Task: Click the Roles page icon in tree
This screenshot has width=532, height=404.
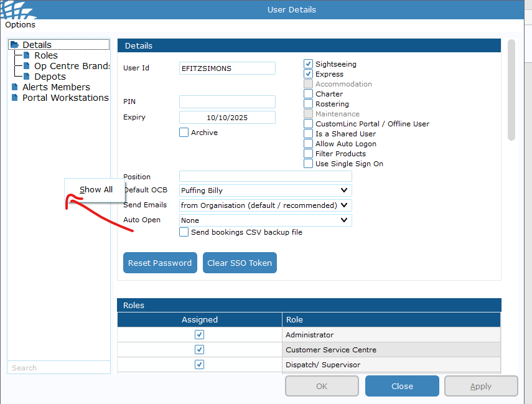Action: pos(27,55)
